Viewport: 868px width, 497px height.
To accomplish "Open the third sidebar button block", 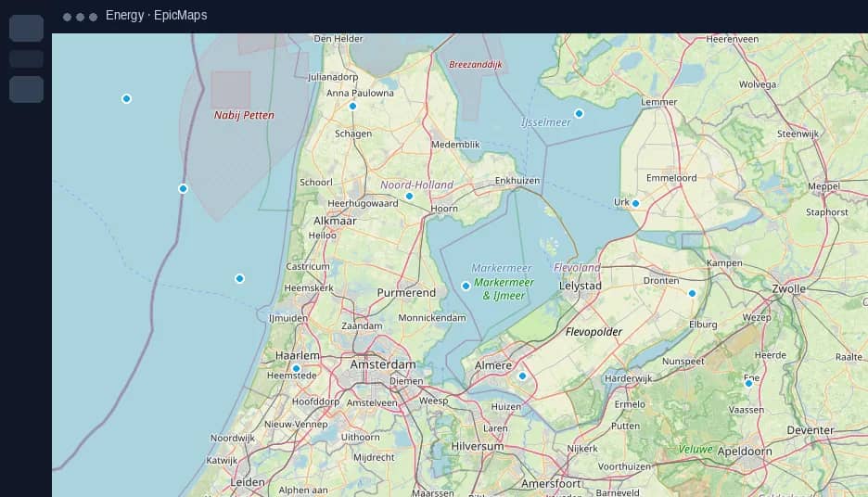I will (26, 89).
